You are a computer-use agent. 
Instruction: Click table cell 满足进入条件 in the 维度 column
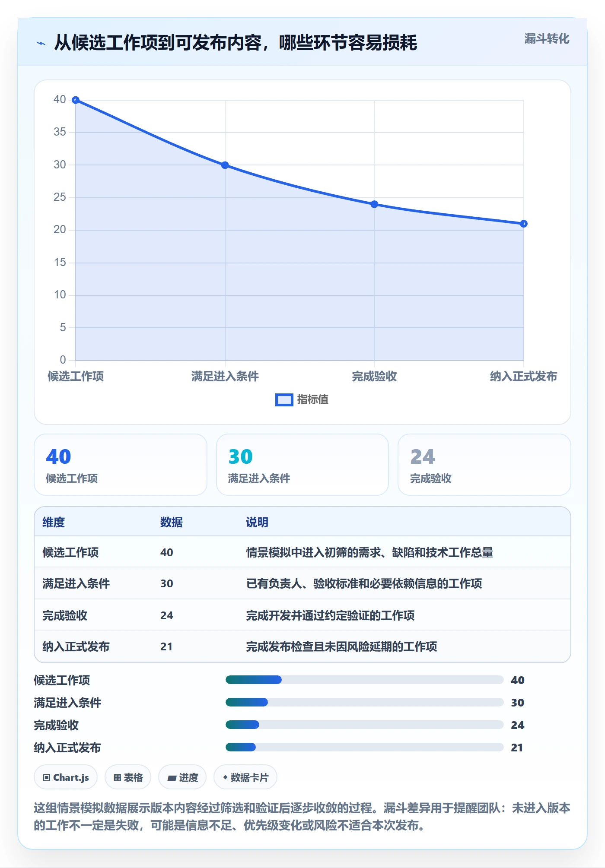(x=76, y=583)
